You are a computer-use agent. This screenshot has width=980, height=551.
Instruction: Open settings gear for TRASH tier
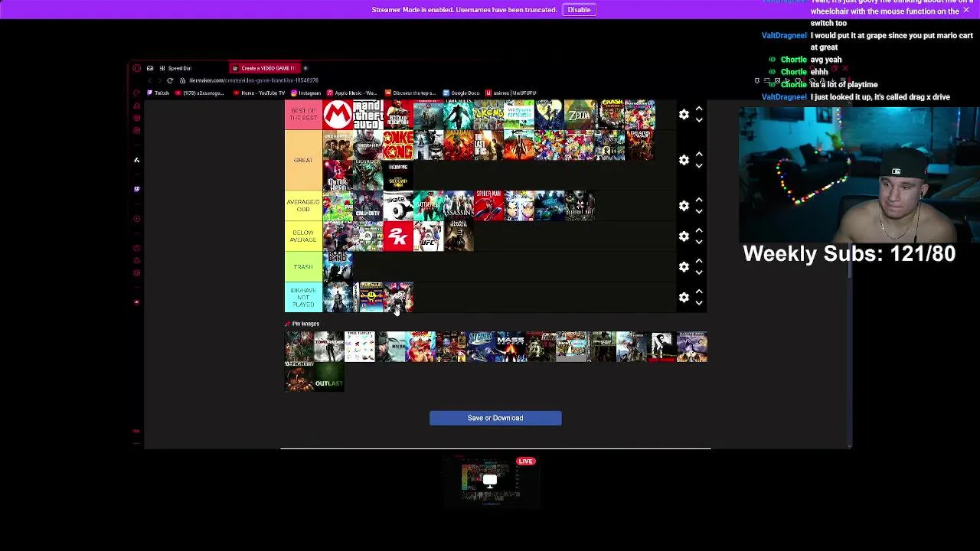[684, 267]
